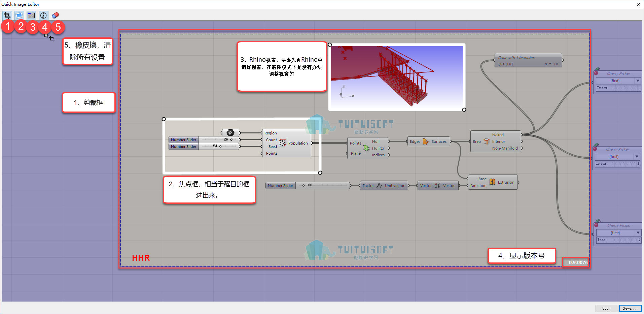Click the version number 0.9.0076 text

tap(578, 262)
